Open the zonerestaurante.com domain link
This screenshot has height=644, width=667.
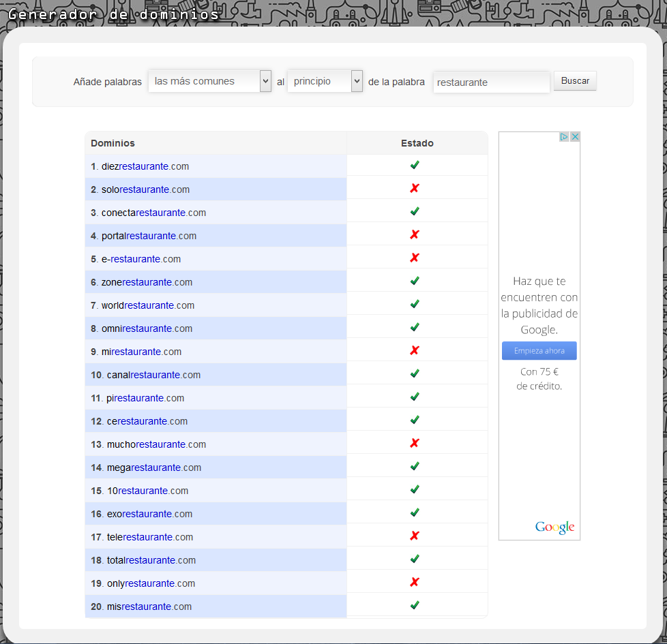click(x=147, y=282)
